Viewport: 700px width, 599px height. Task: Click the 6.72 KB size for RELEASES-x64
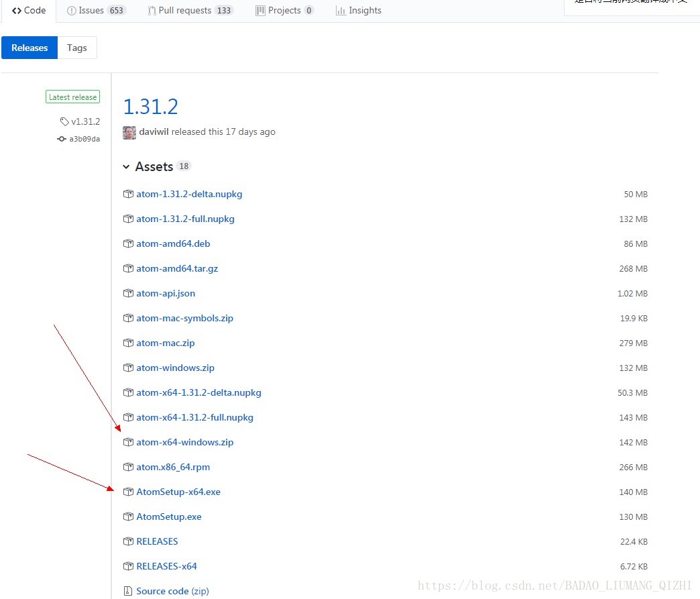tap(634, 566)
